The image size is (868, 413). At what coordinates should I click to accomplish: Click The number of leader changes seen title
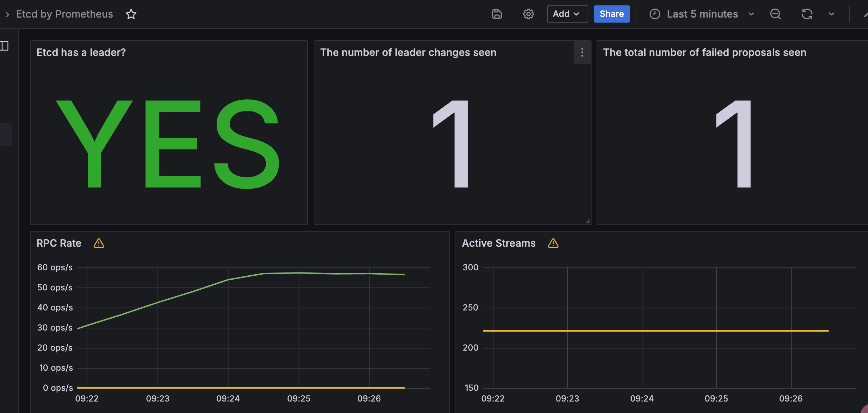(x=408, y=53)
